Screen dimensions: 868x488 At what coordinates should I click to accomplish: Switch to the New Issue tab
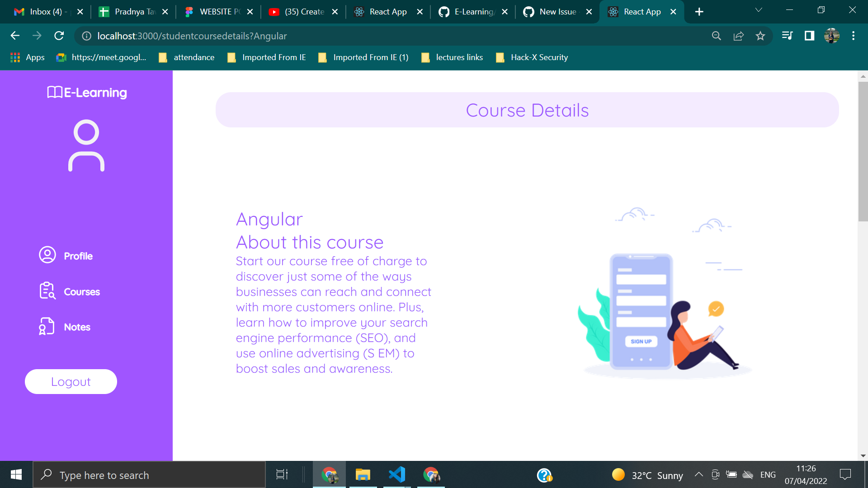[x=555, y=12]
